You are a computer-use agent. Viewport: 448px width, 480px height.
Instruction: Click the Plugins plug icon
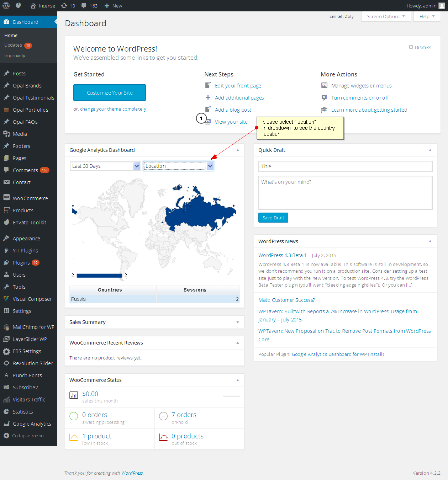6,262
